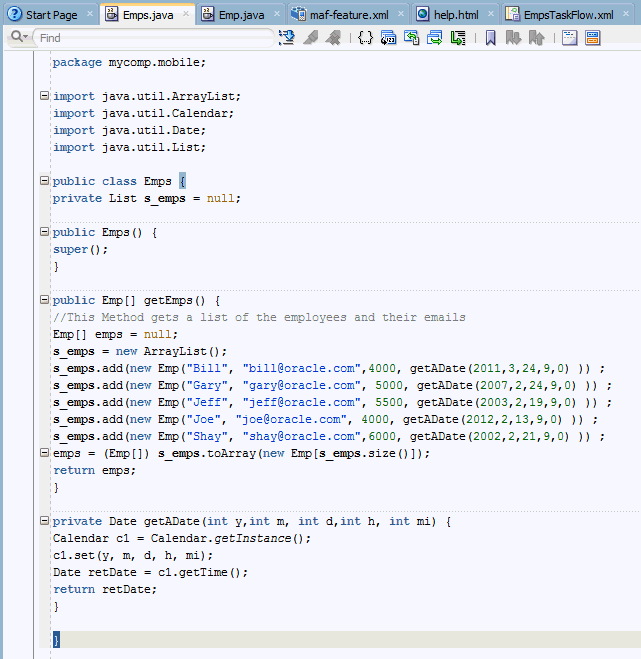Image resolution: width=641 pixels, height=659 pixels.
Task: Click the curly braces toolbar icon
Action: pyautogui.click(x=365, y=38)
